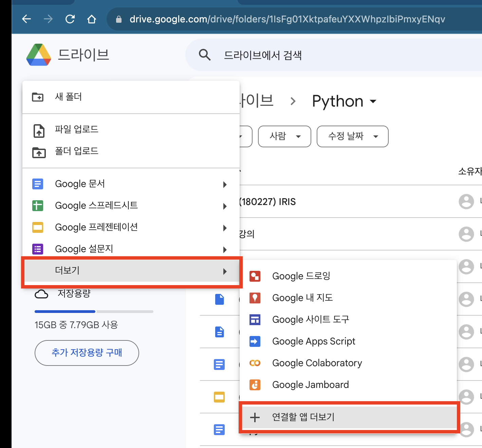This screenshot has width=482, height=448.
Task: Click the Google My Maps pin icon
Action: point(255,298)
